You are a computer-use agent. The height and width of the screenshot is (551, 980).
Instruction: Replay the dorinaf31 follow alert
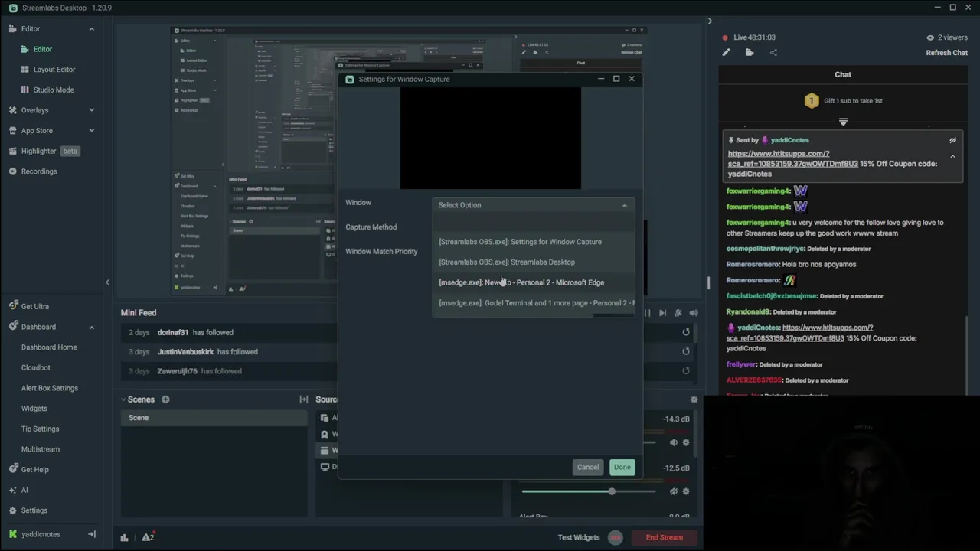pyautogui.click(x=686, y=332)
